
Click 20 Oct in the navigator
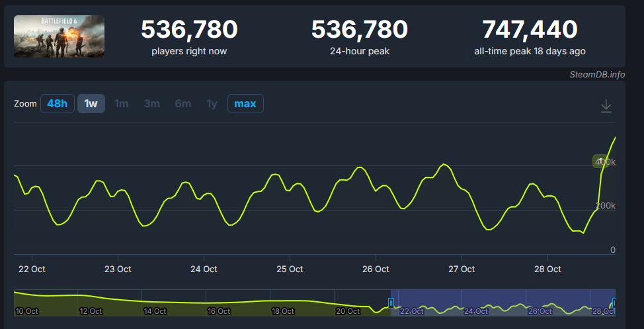pyautogui.click(x=348, y=311)
